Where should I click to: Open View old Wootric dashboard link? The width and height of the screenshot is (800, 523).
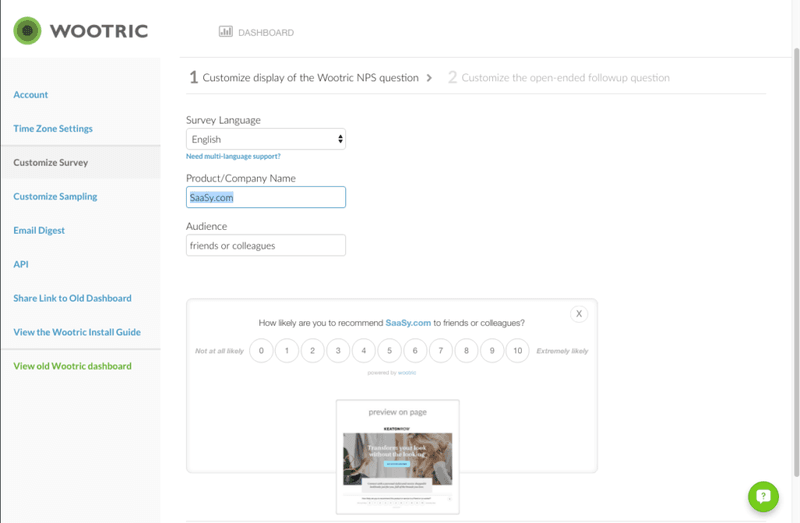pos(72,366)
